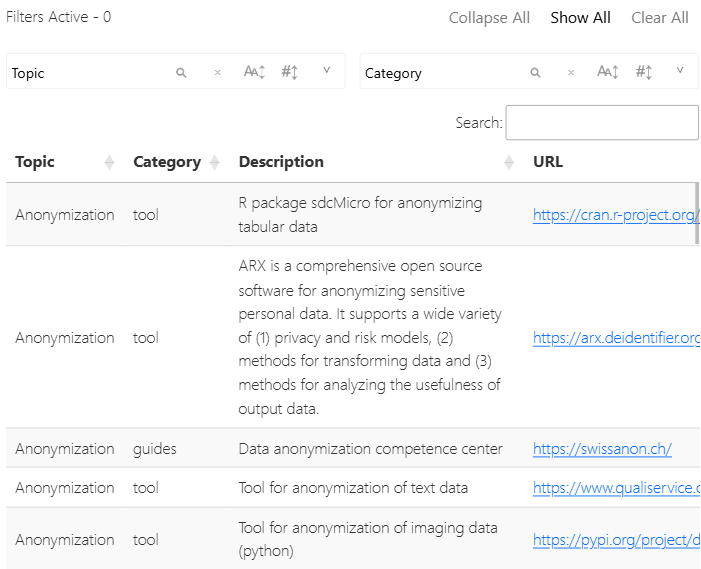701x569 pixels.
Task: Clear the Category filter with the x icon
Action: pos(571,73)
